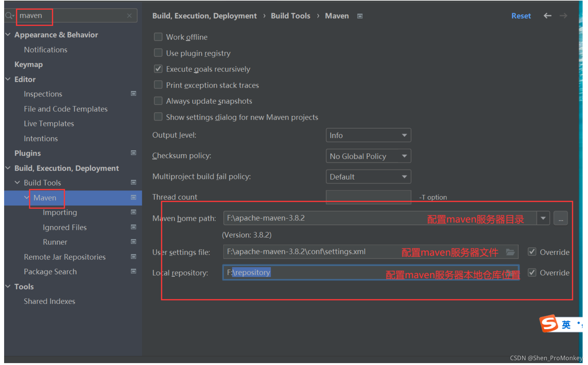Open Intentions settings
The height and width of the screenshot is (365, 588).
(41, 139)
